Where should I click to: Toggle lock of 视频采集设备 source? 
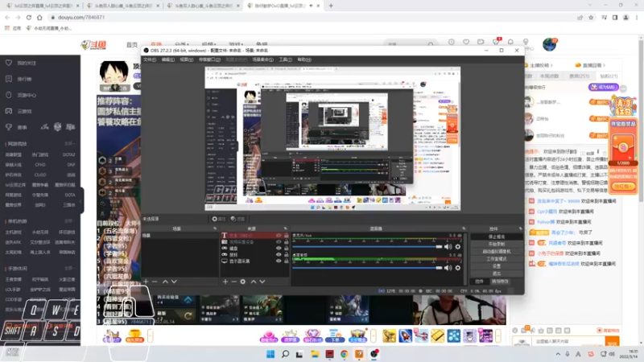pos(287,242)
